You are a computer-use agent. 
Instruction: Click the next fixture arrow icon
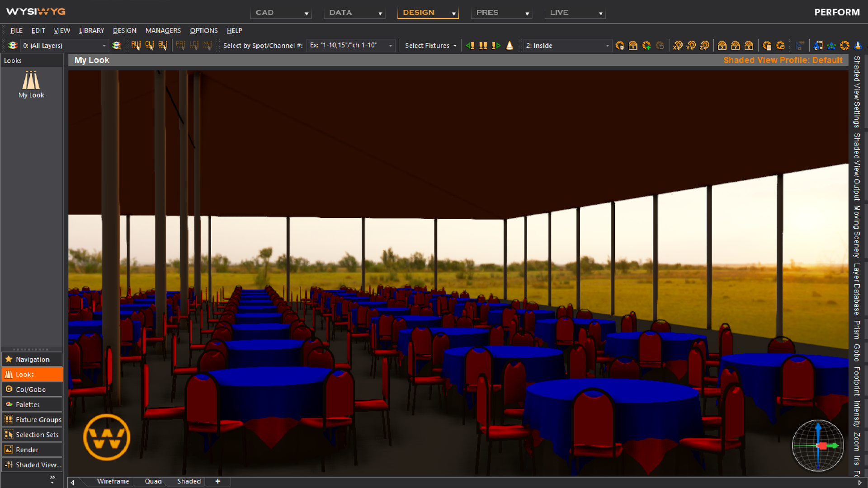tap(496, 45)
